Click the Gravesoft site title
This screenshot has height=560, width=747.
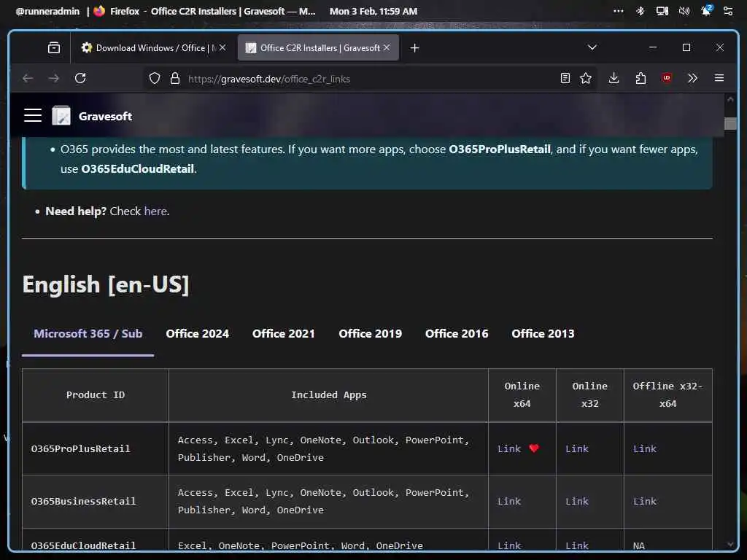(105, 116)
